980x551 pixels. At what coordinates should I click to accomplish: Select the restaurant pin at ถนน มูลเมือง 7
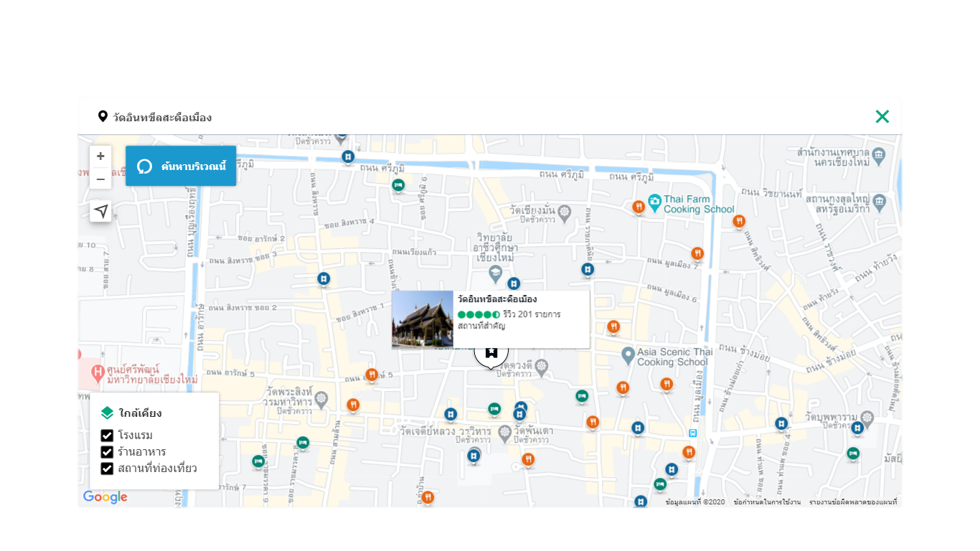(x=697, y=253)
